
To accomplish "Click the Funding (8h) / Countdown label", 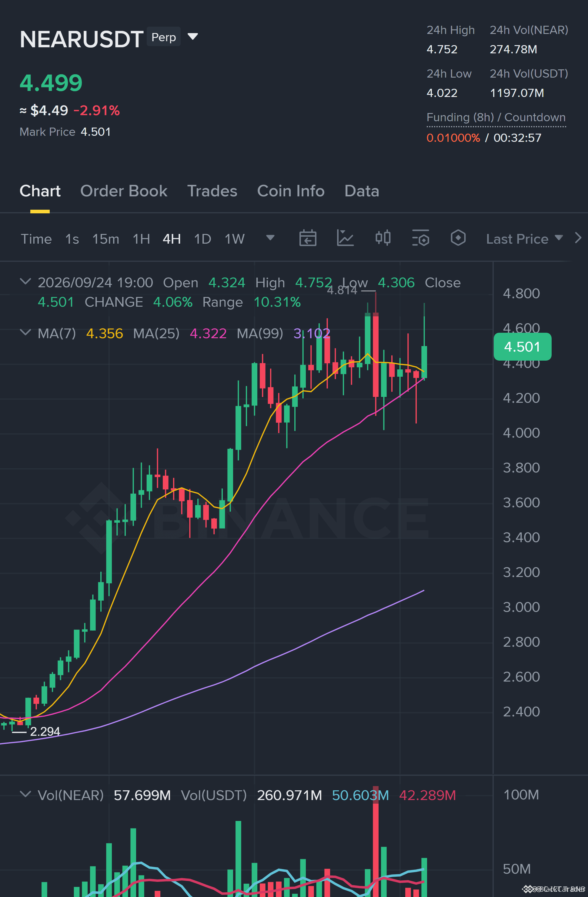I will [496, 117].
